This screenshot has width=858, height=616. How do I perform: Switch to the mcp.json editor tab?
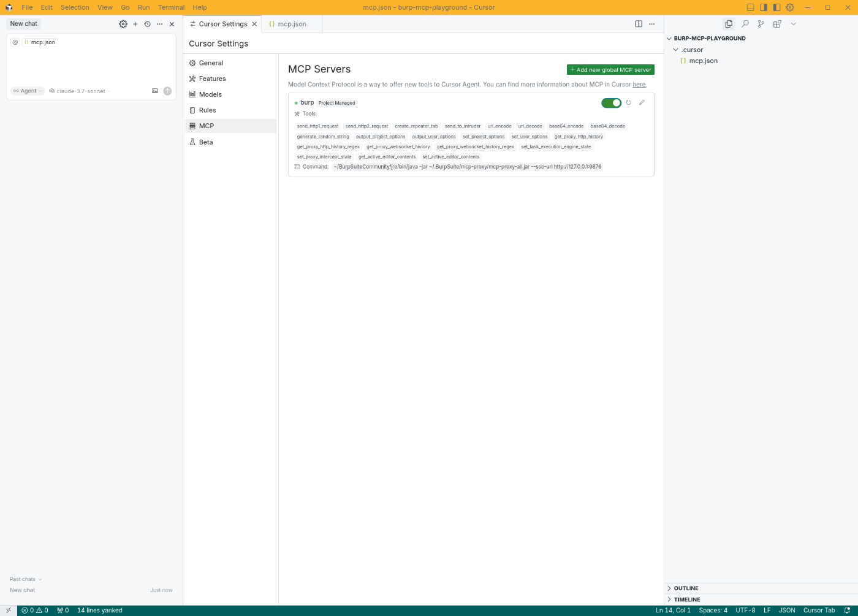click(x=292, y=24)
